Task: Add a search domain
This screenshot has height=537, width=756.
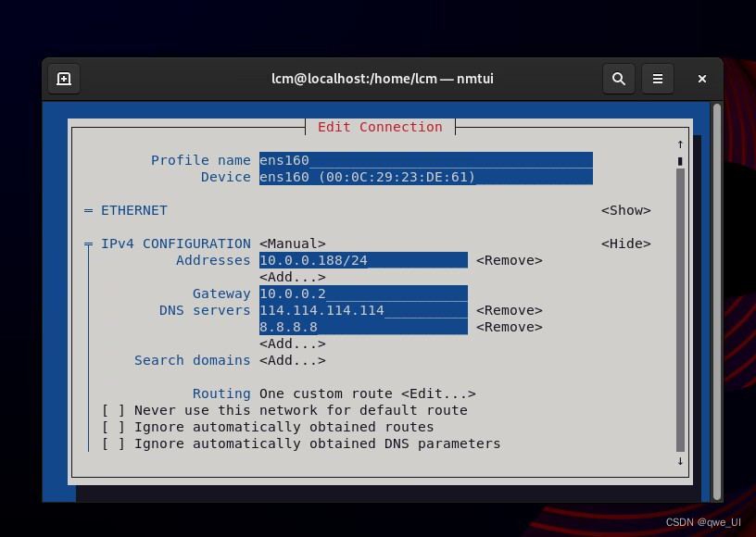Action: click(x=292, y=360)
